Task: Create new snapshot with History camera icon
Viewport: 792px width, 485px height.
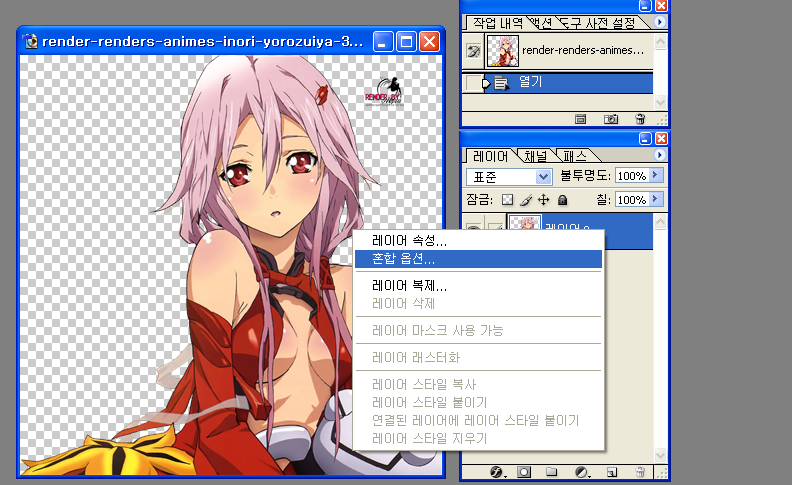Action: pos(610,119)
